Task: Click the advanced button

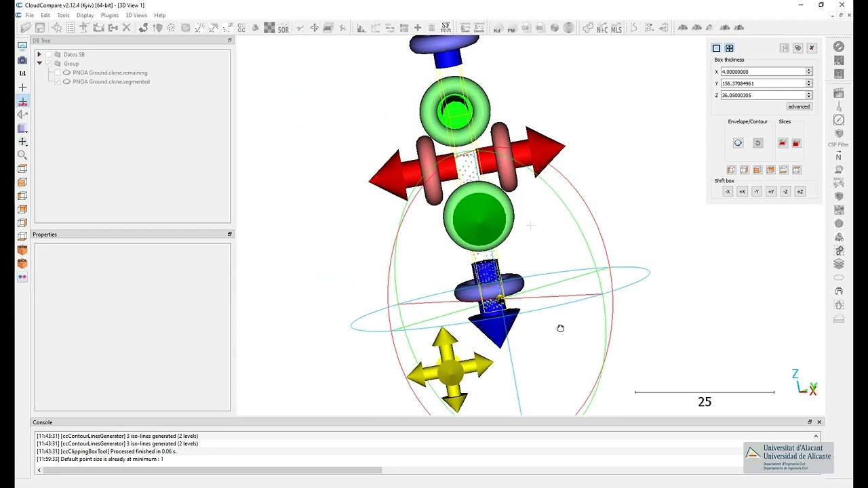Action: click(799, 106)
